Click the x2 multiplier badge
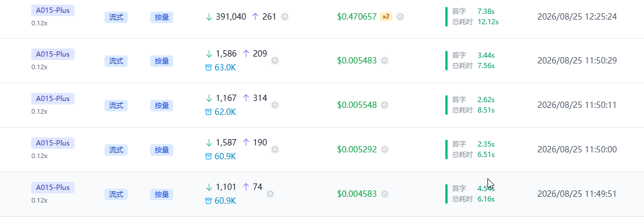Image resolution: width=644 pixels, height=217 pixels. coord(386,17)
